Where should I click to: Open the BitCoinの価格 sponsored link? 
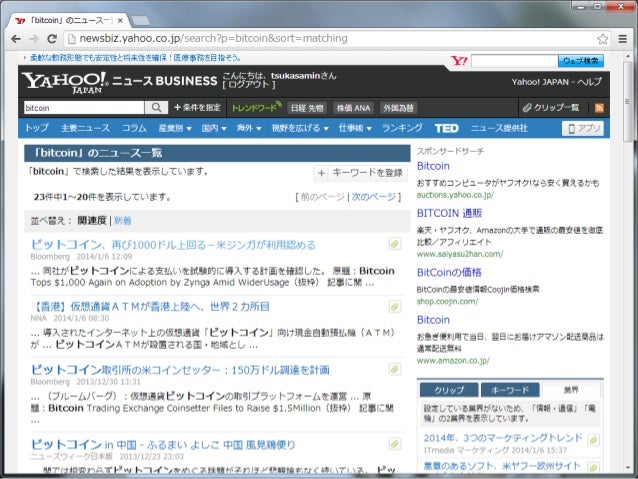[449, 272]
